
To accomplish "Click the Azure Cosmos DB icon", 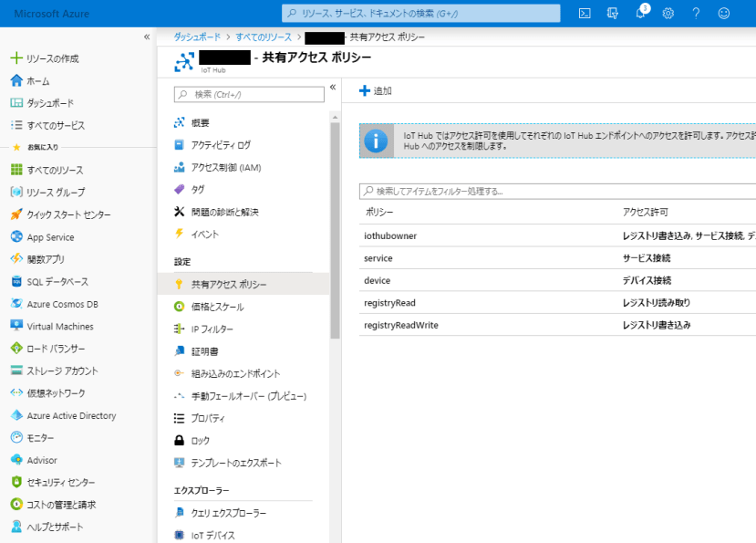I will [x=16, y=304].
